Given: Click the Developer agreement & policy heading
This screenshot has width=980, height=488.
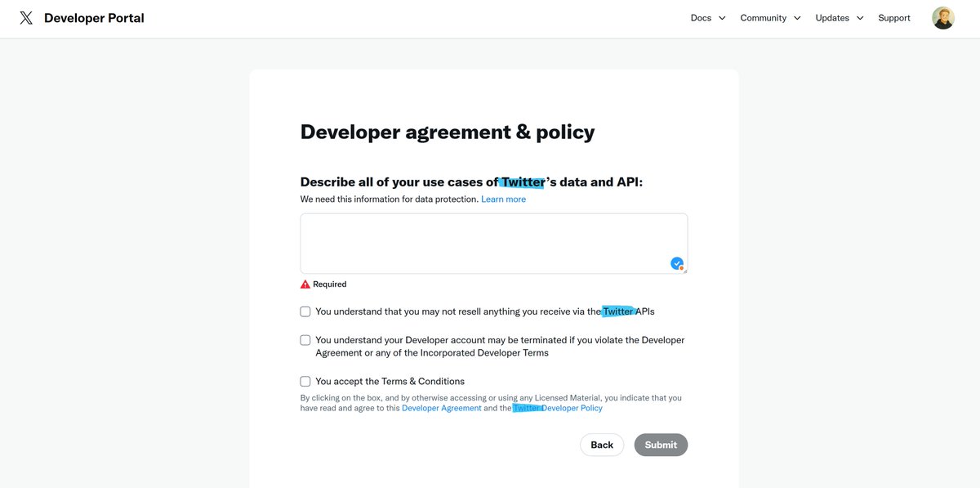Looking at the screenshot, I should 448,132.
